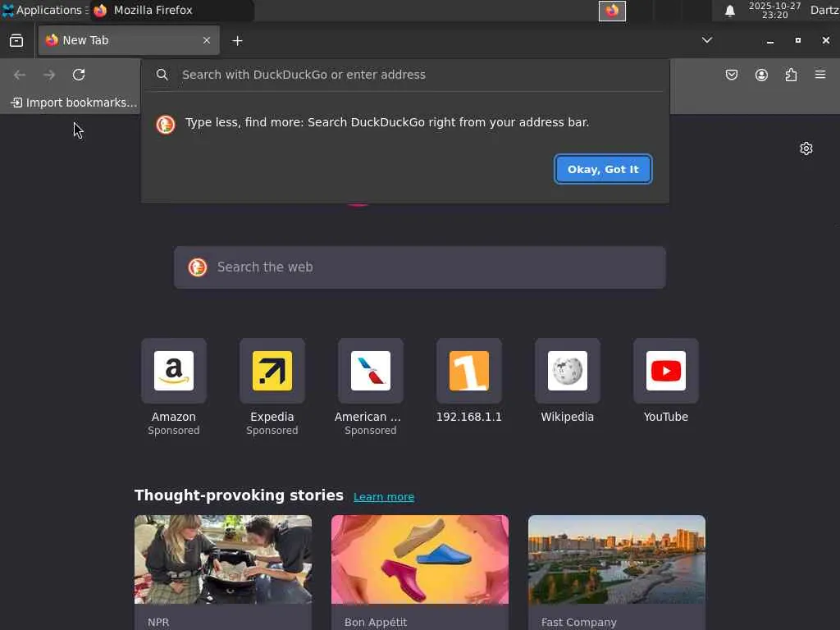Open the Amazon sponsored shortcut

pyautogui.click(x=174, y=371)
